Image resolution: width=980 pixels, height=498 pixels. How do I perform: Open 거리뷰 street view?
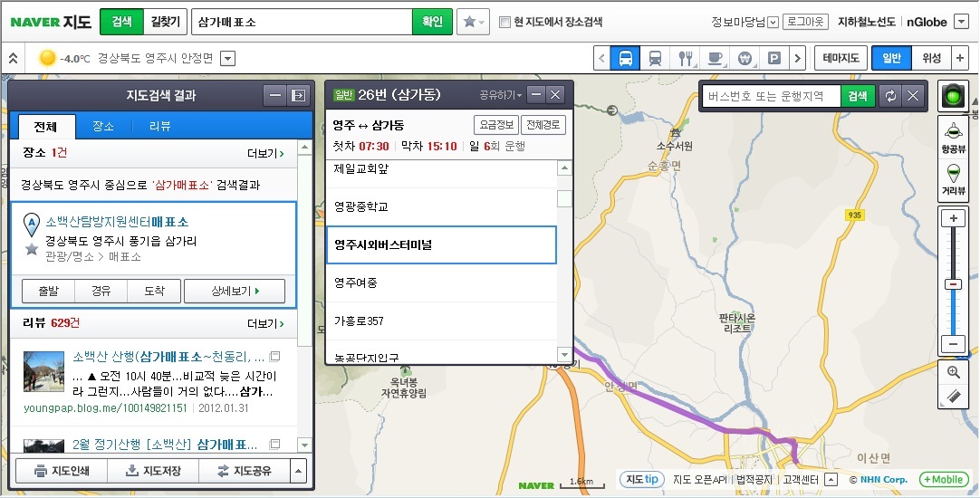coord(953,178)
